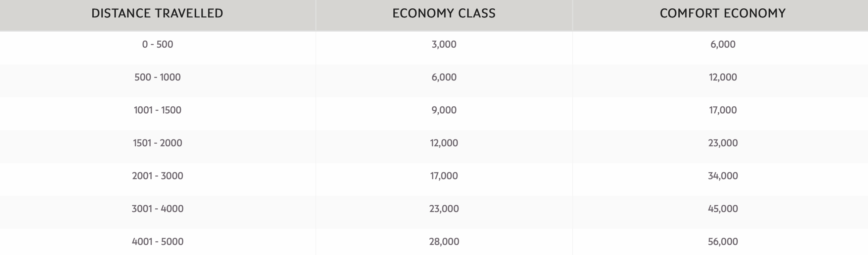This screenshot has width=868, height=255.
Task: Click the Economy Class column header
Action: [444, 13]
